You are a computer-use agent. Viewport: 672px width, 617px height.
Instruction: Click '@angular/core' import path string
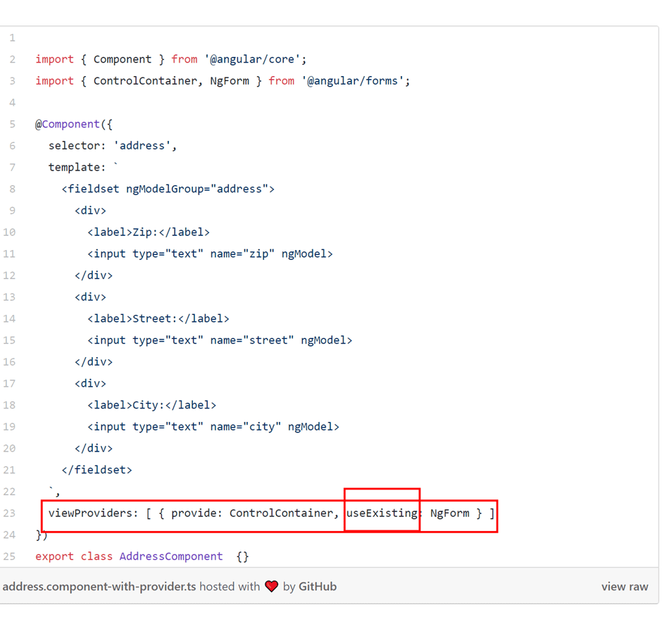coord(252,59)
